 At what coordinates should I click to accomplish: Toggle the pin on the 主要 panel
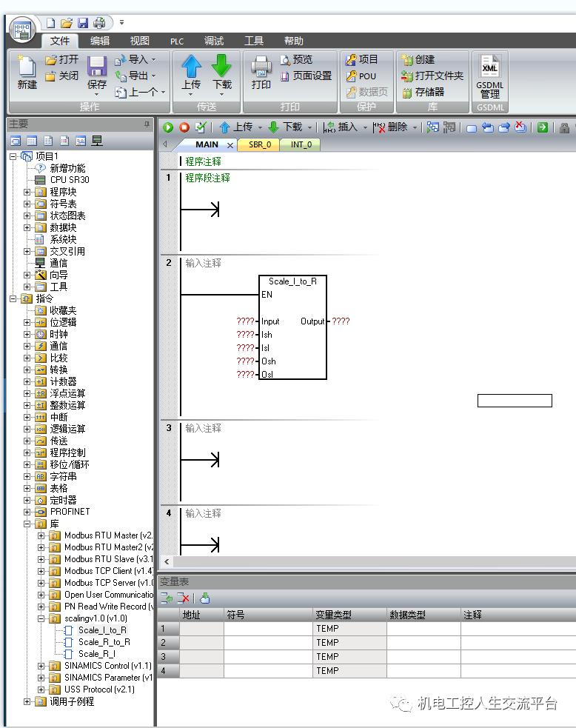147,124
